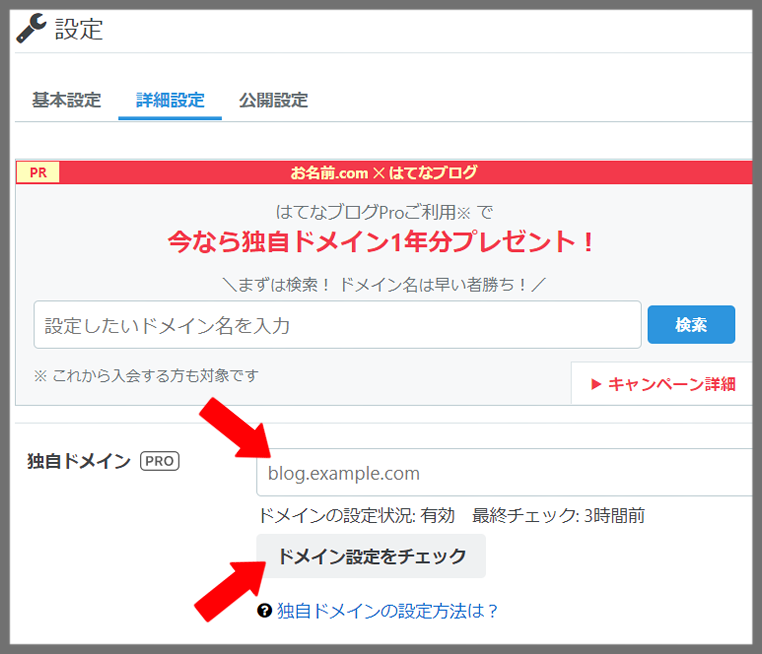Switch to the 公開設定 tab
This screenshot has width=762, height=654.
(x=274, y=100)
